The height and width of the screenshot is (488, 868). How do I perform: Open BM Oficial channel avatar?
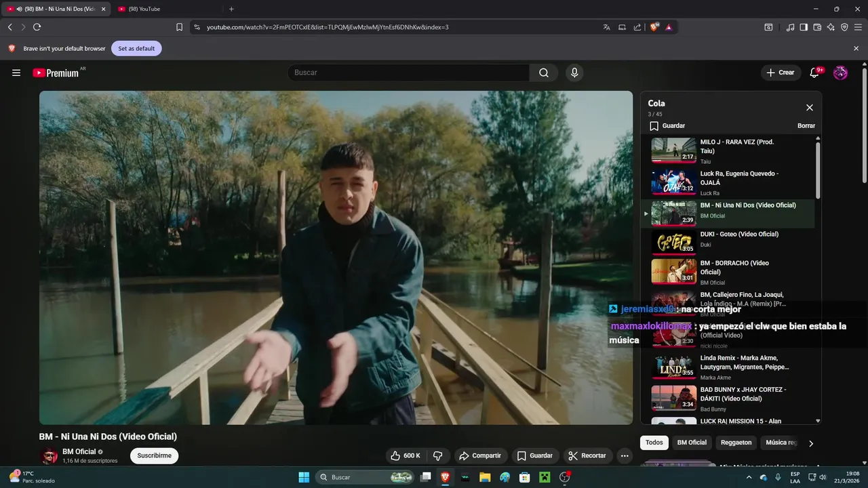coord(49,456)
